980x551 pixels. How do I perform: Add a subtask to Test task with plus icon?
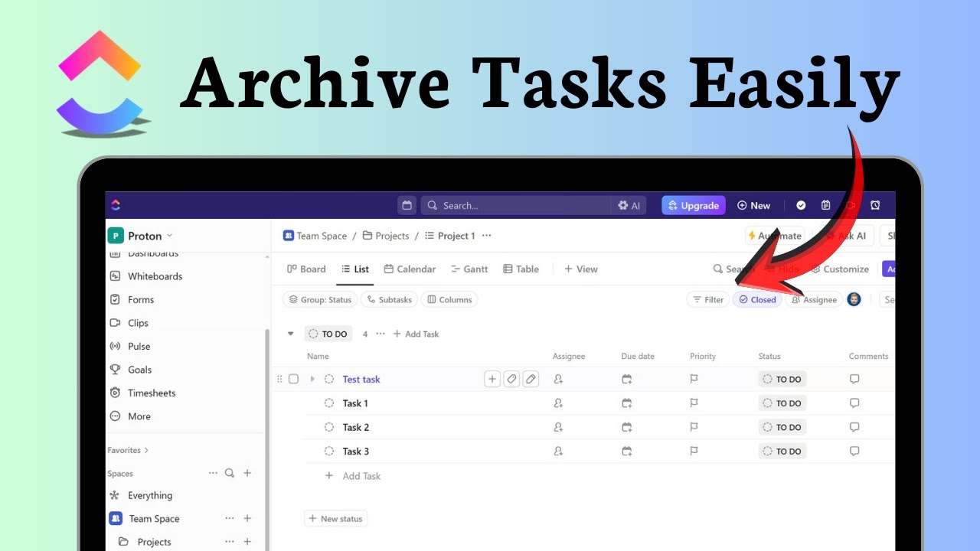(492, 379)
